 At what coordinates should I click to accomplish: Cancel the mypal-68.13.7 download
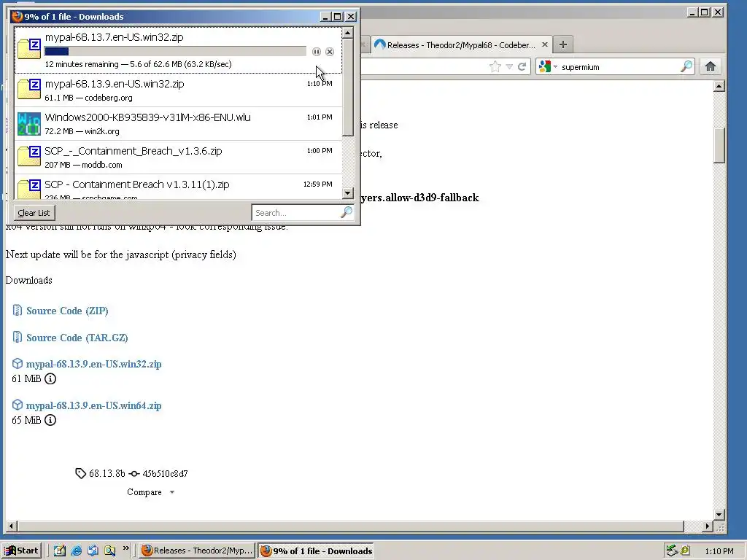click(x=330, y=52)
